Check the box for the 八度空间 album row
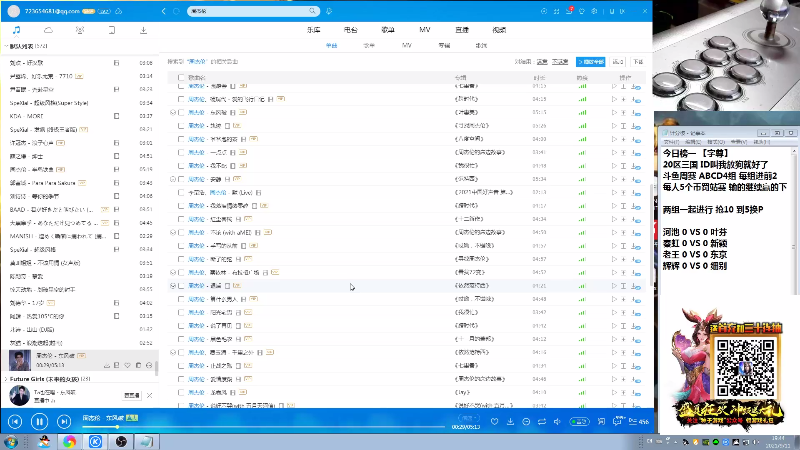Image resolution: width=800 pixels, height=450 pixels. coord(181,139)
